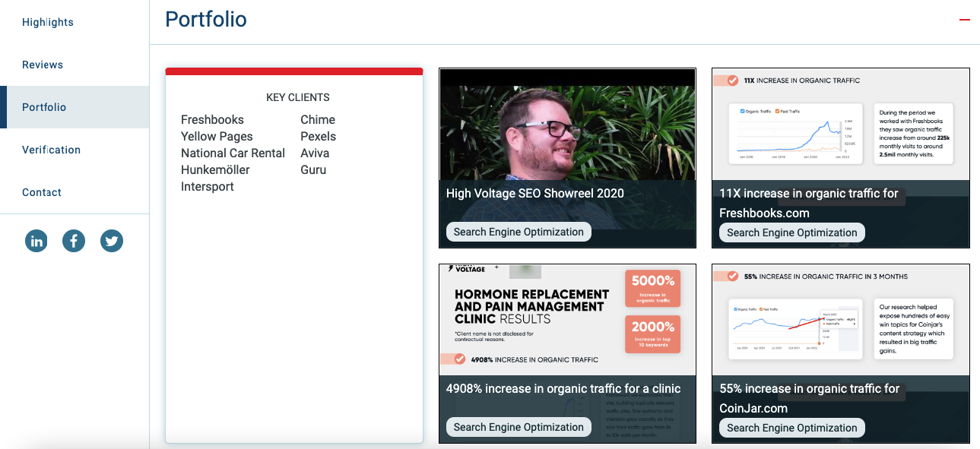Click the 'KEY CLIENTS' heading
Viewport: 980px width, 449px height.
298,97
